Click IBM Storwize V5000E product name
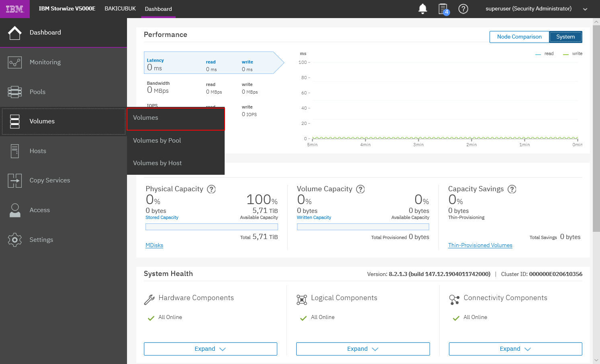 pyautogui.click(x=67, y=8)
